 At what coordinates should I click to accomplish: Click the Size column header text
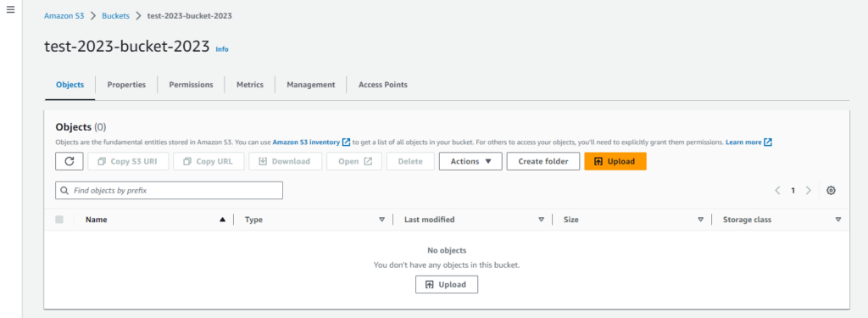[570, 220]
